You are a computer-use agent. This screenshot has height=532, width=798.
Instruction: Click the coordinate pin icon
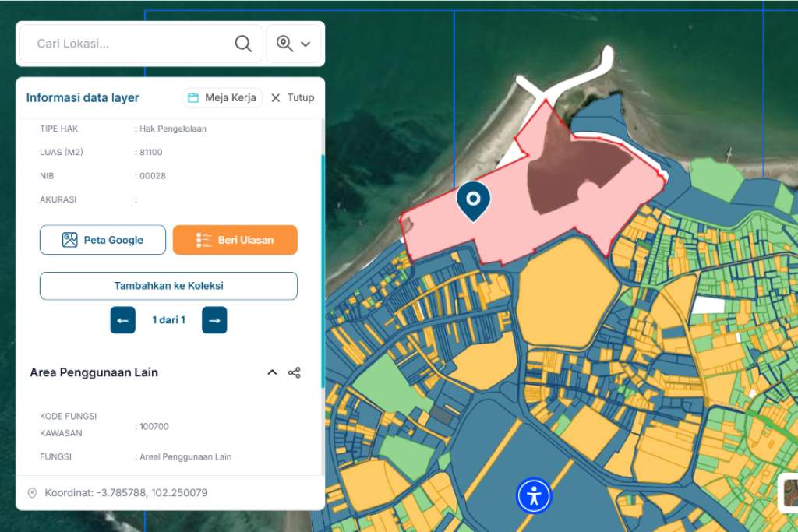pyautogui.click(x=32, y=493)
